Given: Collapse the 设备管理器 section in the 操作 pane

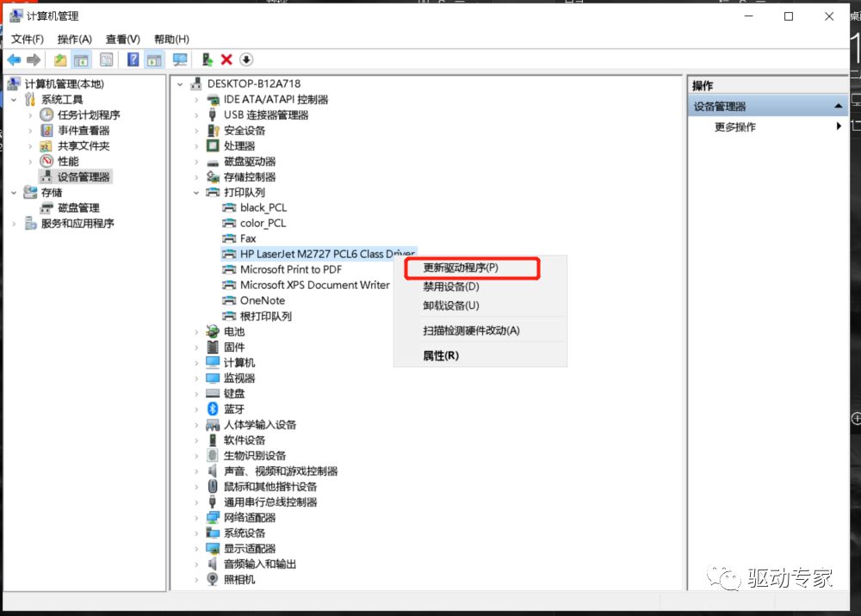Looking at the screenshot, I should coord(838,106).
